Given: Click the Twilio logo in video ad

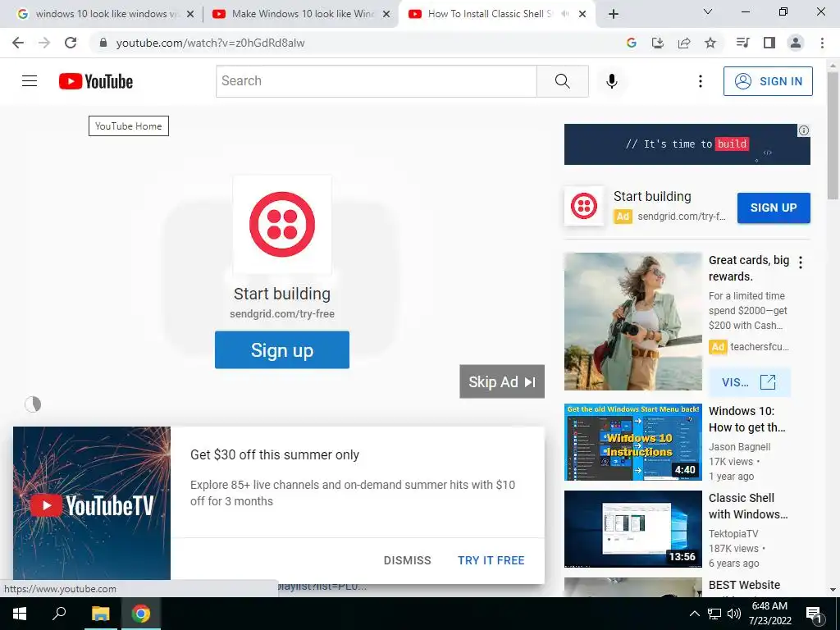Looking at the screenshot, I should point(282,224).
